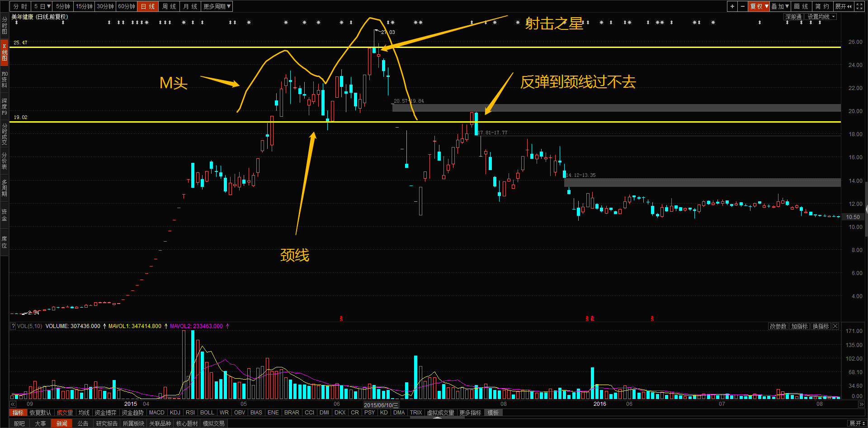868x428 pixels.
Task: Zoom out chart with minus button
Action: click(743, 6)
